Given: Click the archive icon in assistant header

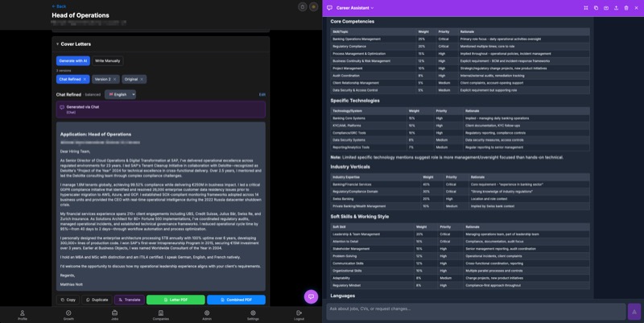Looking at the screenshot, I should click(x=606, y=8).
